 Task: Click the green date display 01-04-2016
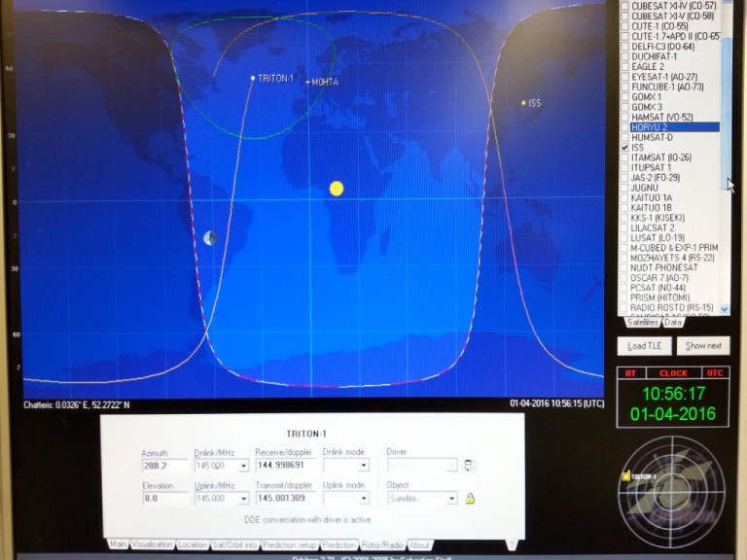click(673, 413)
